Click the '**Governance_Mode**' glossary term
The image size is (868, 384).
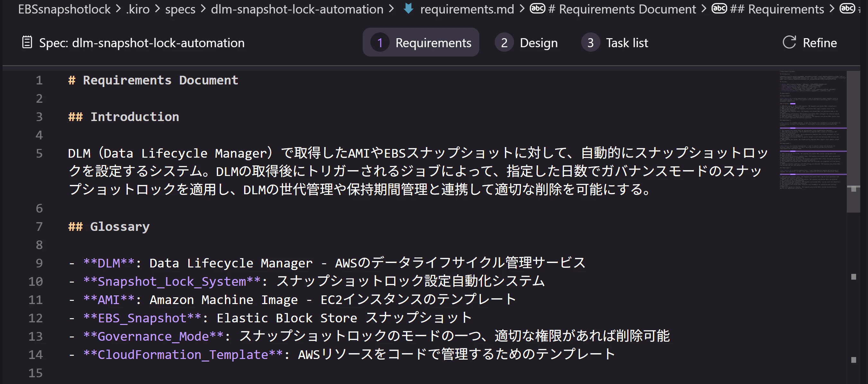click(153, 336)
